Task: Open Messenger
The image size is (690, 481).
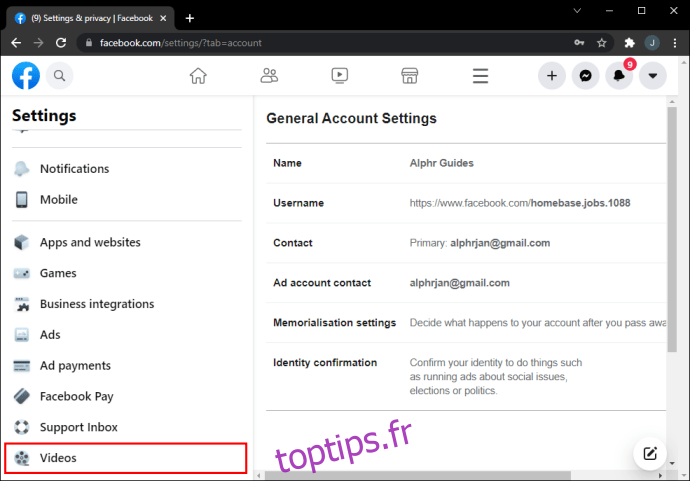Action: pos(585,76)
